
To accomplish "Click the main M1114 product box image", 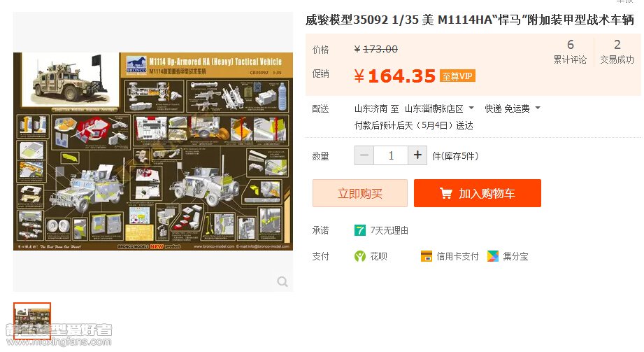I will pyautogui.click(x=153, y=151).
